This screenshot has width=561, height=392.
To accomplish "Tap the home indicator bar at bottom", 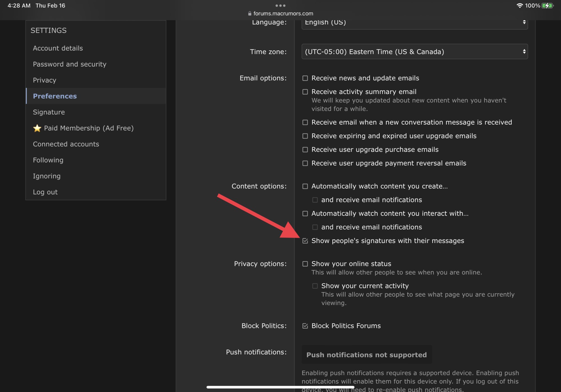I will click(x=280, y=387).
